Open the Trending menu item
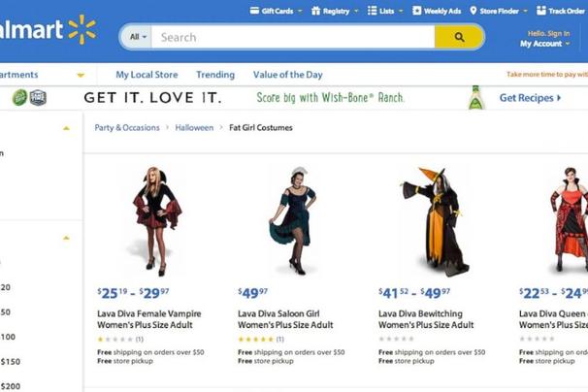 215,75
